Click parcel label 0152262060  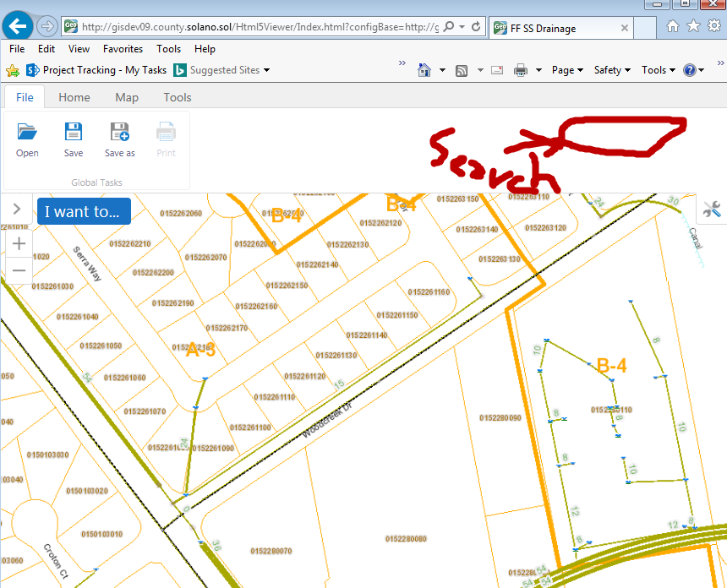[181, 213]
